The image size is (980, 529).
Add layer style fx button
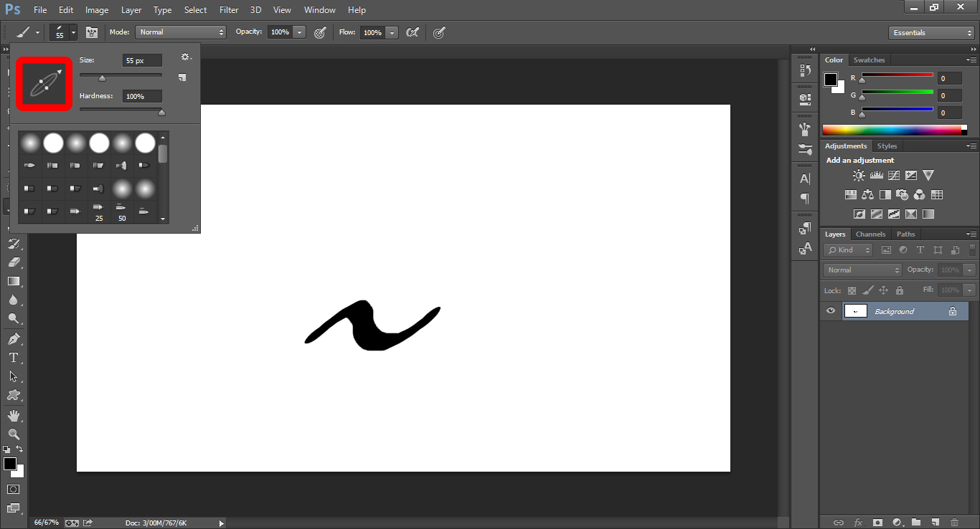[x=858, y=523]
